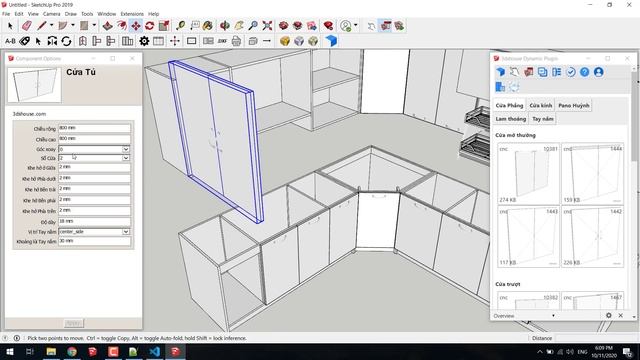
Task: Select door thumbnail numbered 1443
Action: [x=528, y=237]
